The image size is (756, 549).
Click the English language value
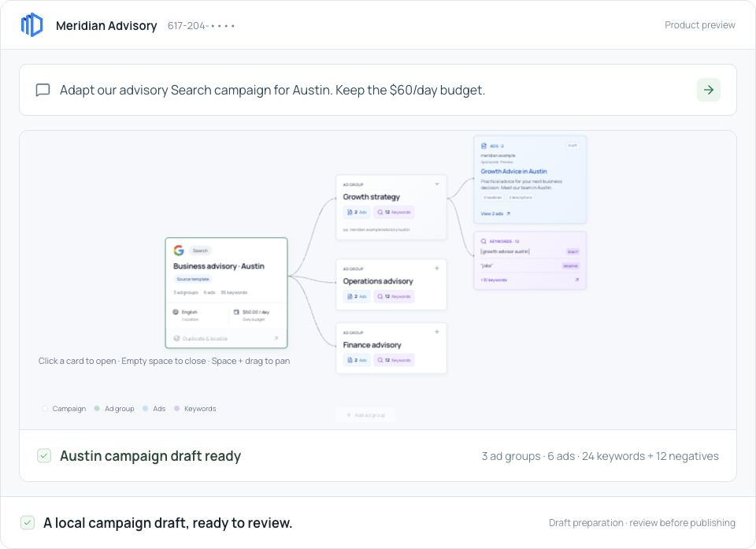190,312
